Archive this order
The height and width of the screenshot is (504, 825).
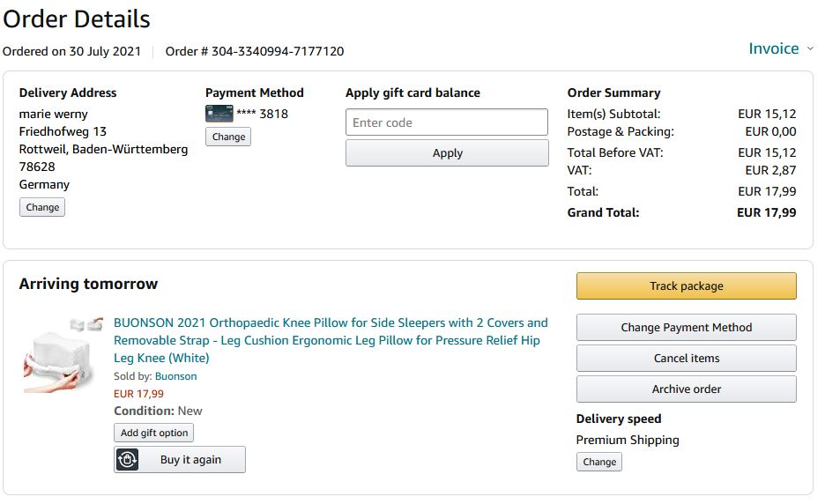[x=686, y=389]
